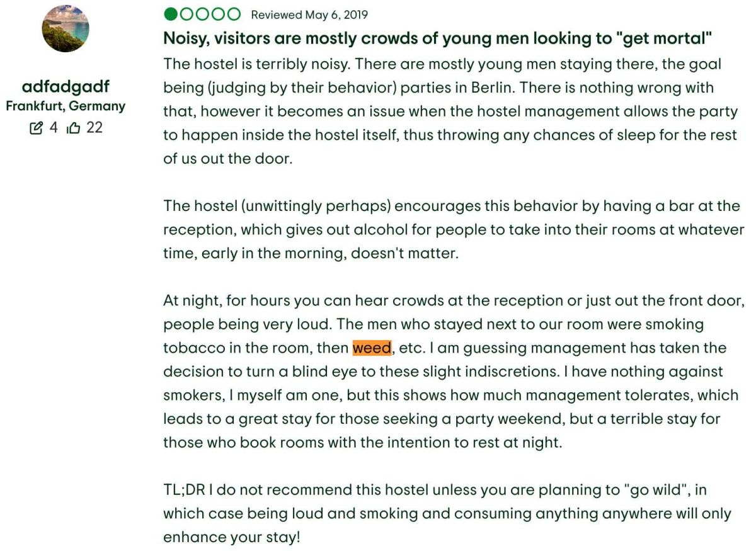Screen dimensions: 756x551
Task: Click the third rating bubble
Action: tap(202, 14)
